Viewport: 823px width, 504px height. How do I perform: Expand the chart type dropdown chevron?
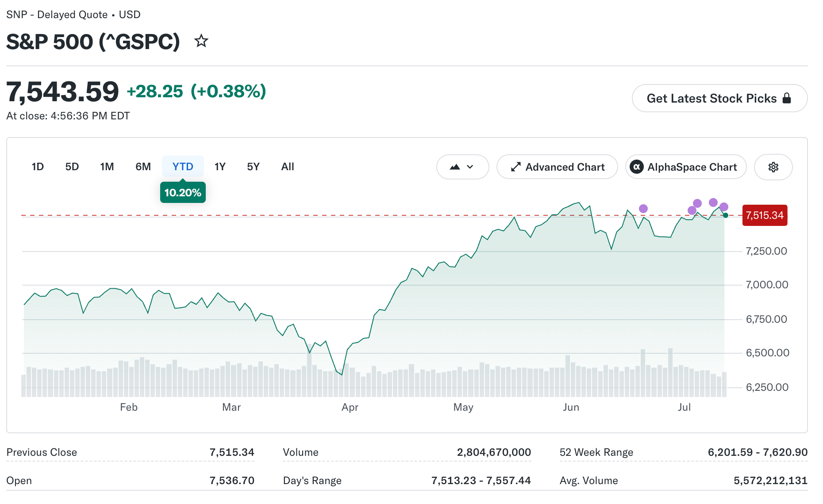click(470, 167)
